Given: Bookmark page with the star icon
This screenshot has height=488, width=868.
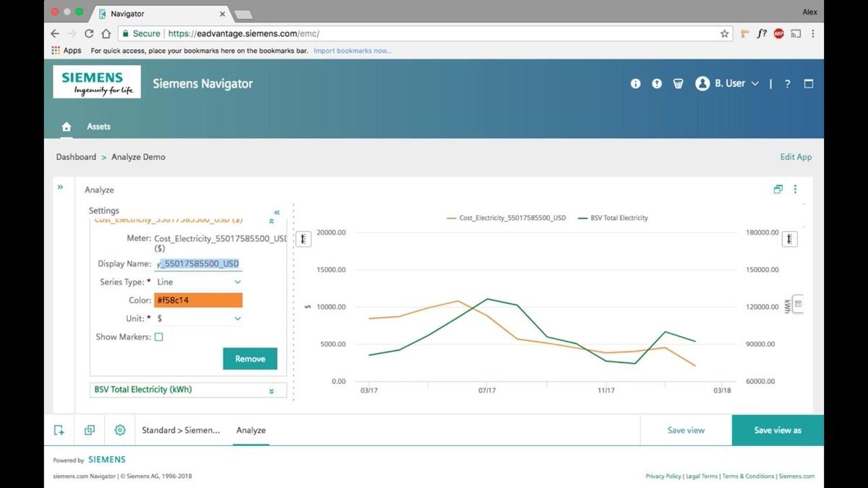Looking at the screenshot, I should click(x=725, y=33).
